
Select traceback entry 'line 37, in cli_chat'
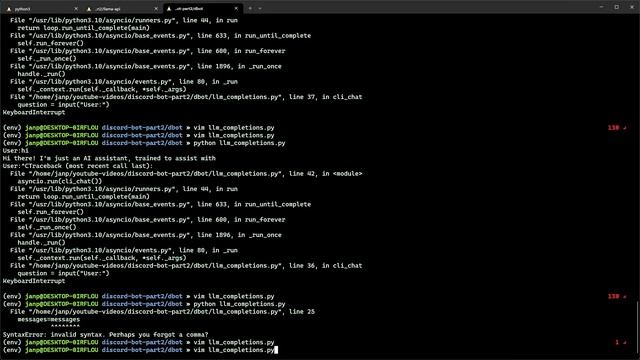pos(186,97)
